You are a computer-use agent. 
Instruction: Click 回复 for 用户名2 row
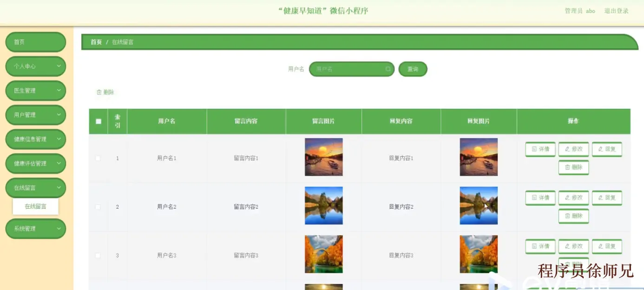tap(607, 198)
